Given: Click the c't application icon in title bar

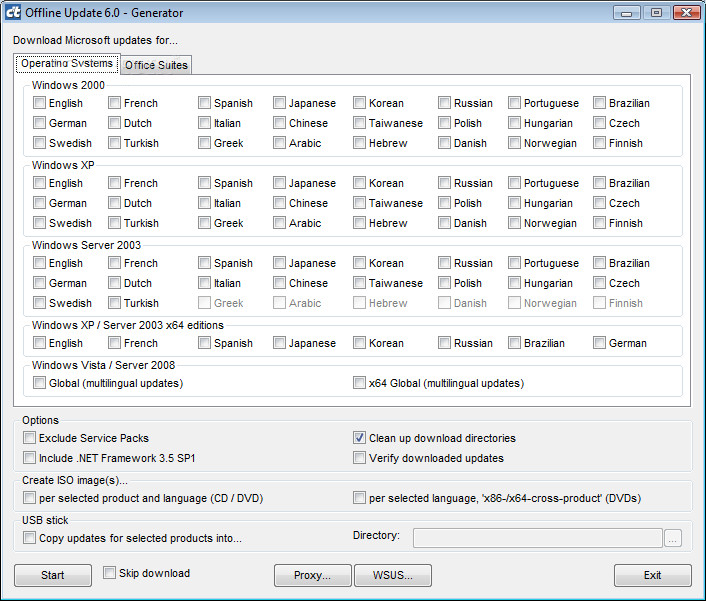Looking at the screenshot, I should [x=13, y=12].
